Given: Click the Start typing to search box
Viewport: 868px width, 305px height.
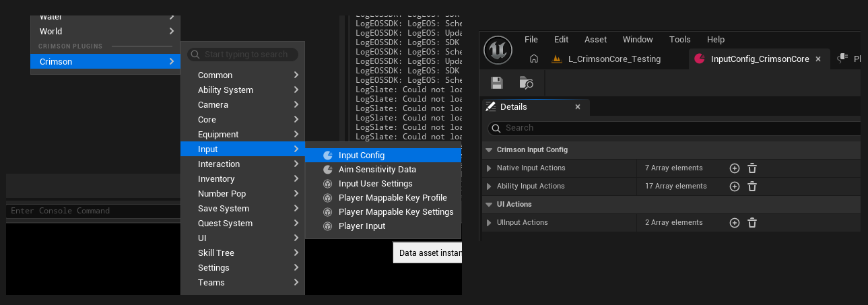Looking at the screenshot, I should coord(242,55).
